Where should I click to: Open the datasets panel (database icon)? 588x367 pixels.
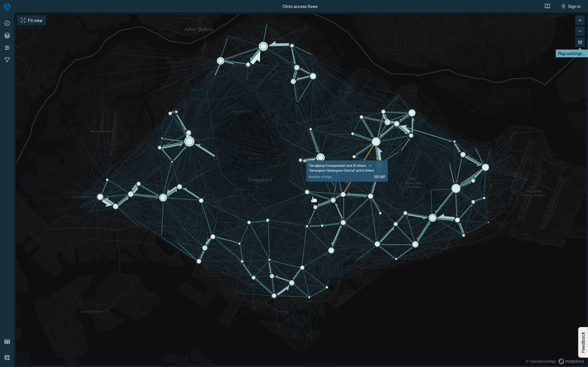7,35
